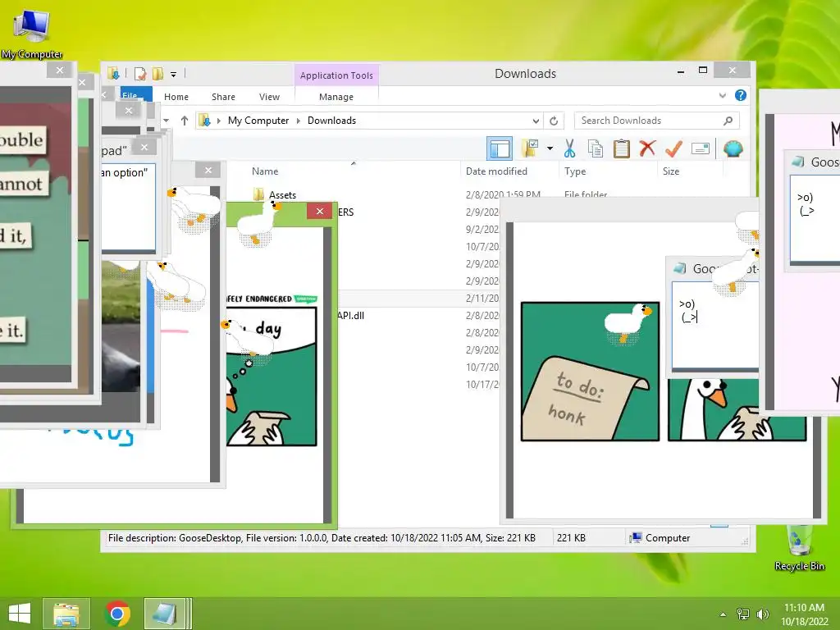Open the Manage ribbon tab
Screen dimensions: 840x630
tap(336, 97)
